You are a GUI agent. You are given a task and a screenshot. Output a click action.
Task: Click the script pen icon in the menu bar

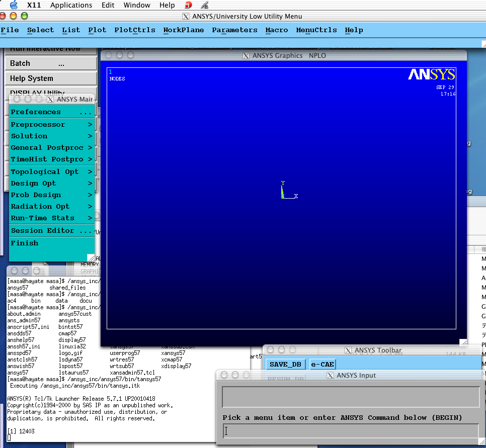[204, 5]
